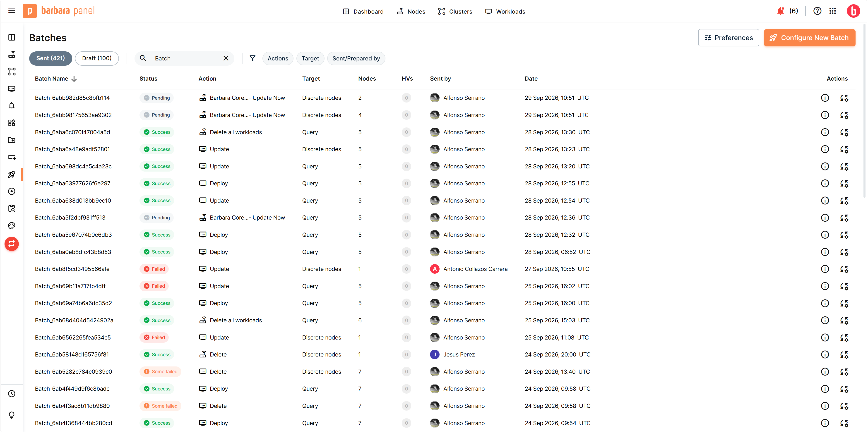Open info for Batch_6ab8f5cd3495566afe
868x433 pixels.
[825, 269]
